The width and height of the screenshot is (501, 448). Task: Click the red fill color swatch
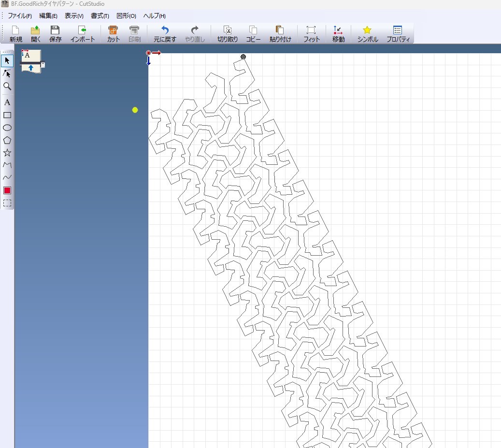(x=7, y=190)
